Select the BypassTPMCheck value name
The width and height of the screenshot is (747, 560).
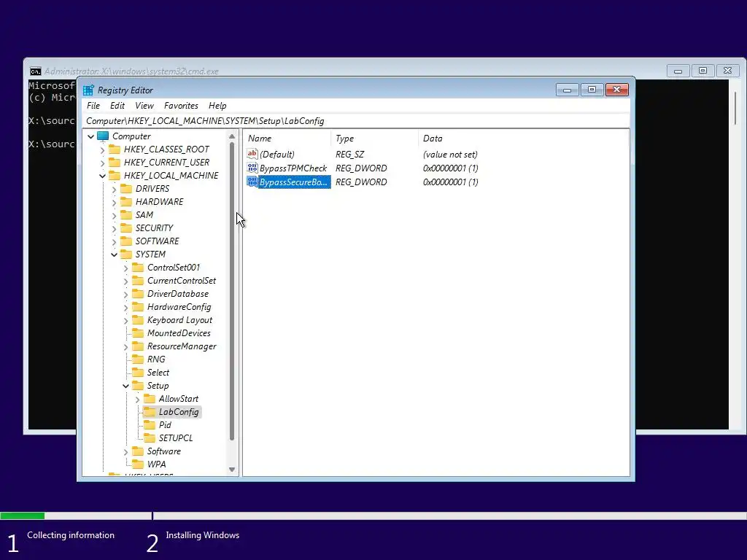[293, 168]
